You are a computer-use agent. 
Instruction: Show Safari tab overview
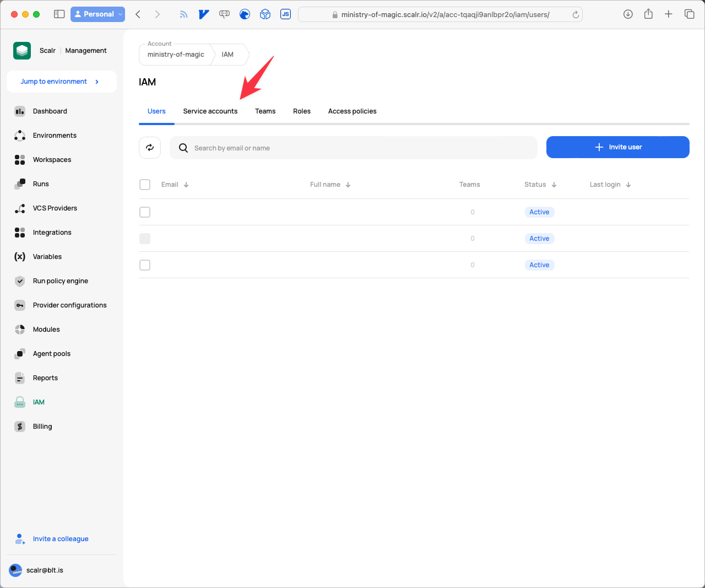coord(689,14)
